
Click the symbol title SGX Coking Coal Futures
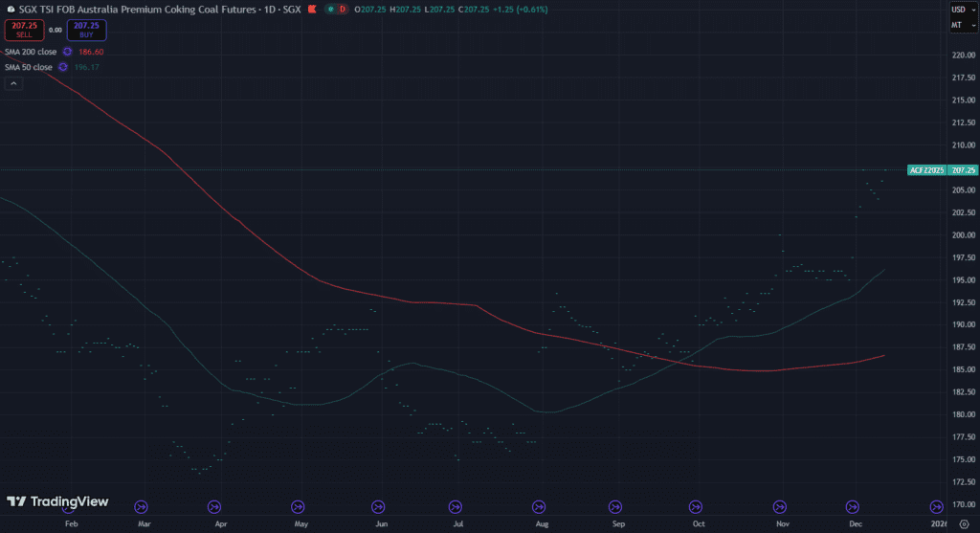point(153,9)
